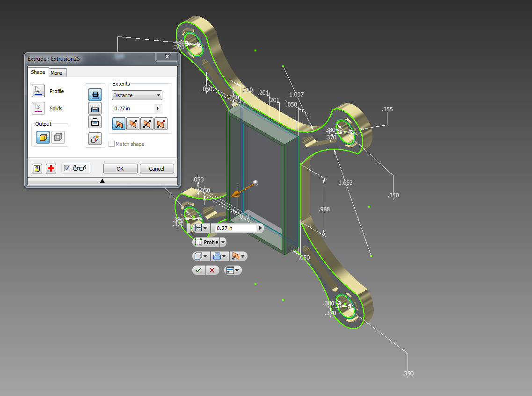Open dropdown arrow next to mini-toolbar Profile
The image size is (532, 396).
pos(223,242)
